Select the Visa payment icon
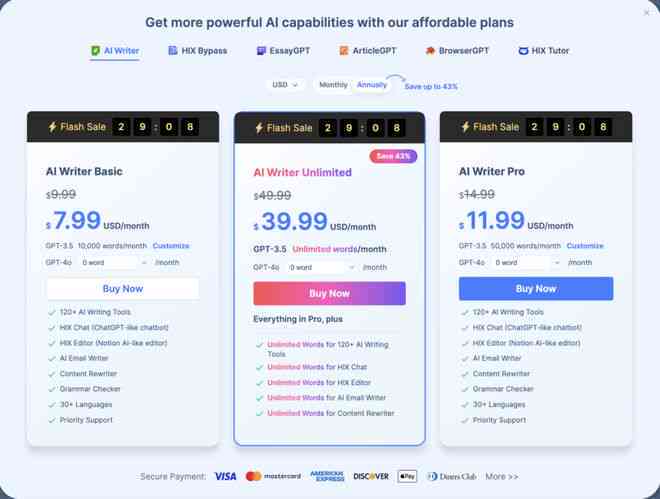Image resolution: width=660 pixels, height=499 pixels. pos(225,476)
